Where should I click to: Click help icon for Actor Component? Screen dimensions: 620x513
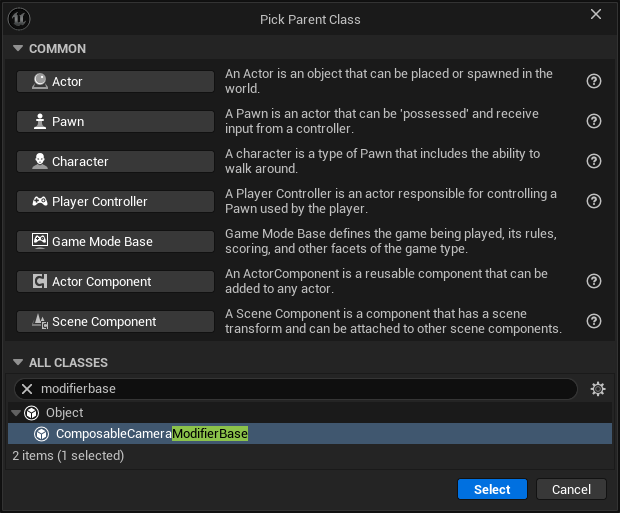point(594,281)
